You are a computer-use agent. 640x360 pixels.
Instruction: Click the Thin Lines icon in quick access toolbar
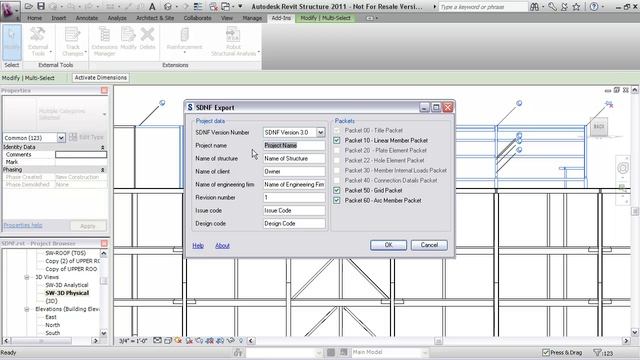(198, 7)
